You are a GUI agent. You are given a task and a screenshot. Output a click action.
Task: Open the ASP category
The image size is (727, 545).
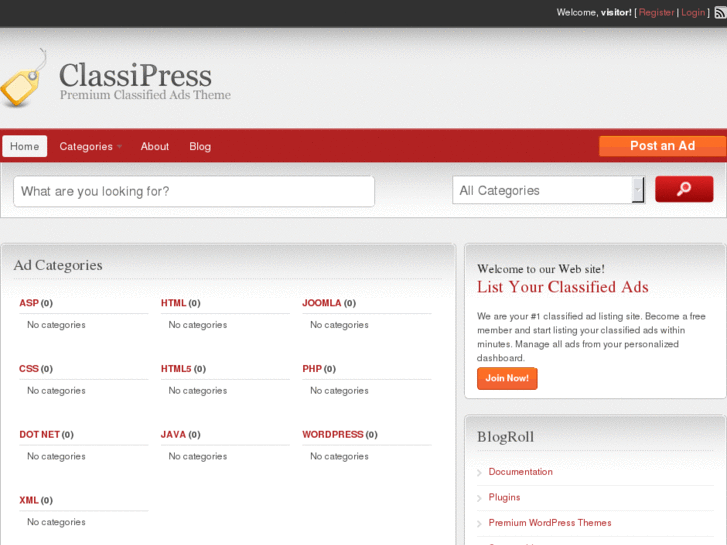[29, 303]
